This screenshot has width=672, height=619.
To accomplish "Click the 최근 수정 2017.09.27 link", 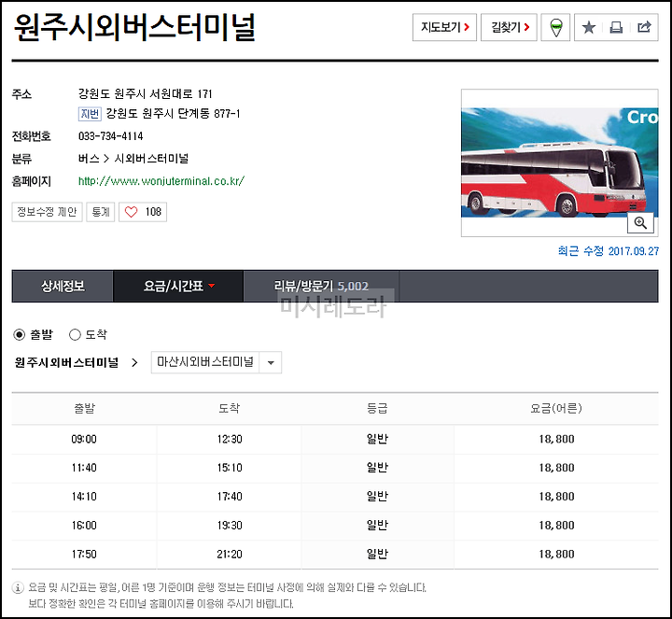I will tap(609, 251).
